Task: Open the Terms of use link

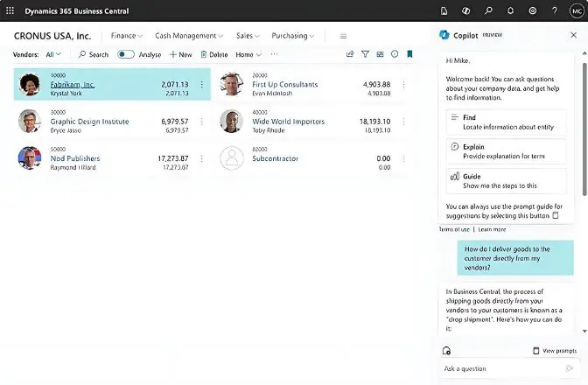Action: pos(454,229)
